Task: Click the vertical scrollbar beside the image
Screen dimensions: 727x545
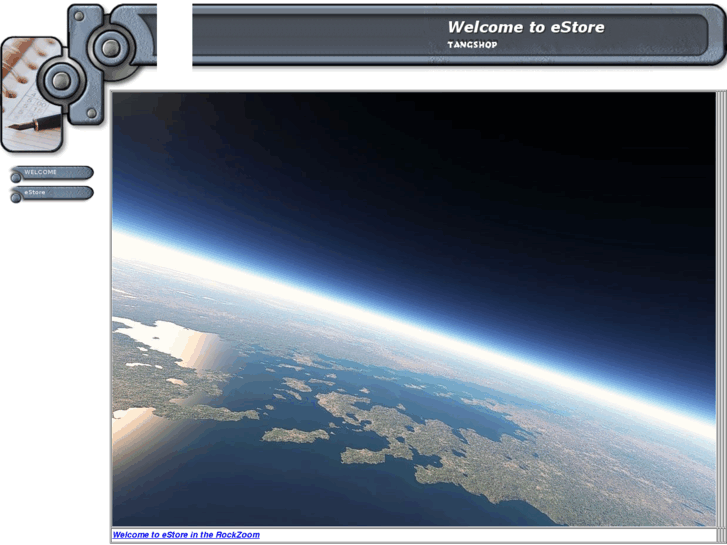Action: pyautogui.click(x=721, y=309)
